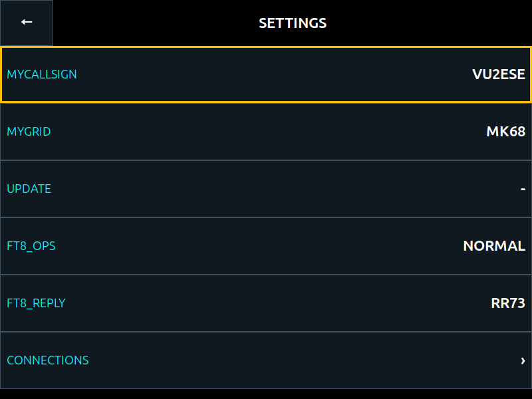532x399 pixels.
Task: Click empty middle of the FT8_OPS row
Action: (x=266, y=246)
